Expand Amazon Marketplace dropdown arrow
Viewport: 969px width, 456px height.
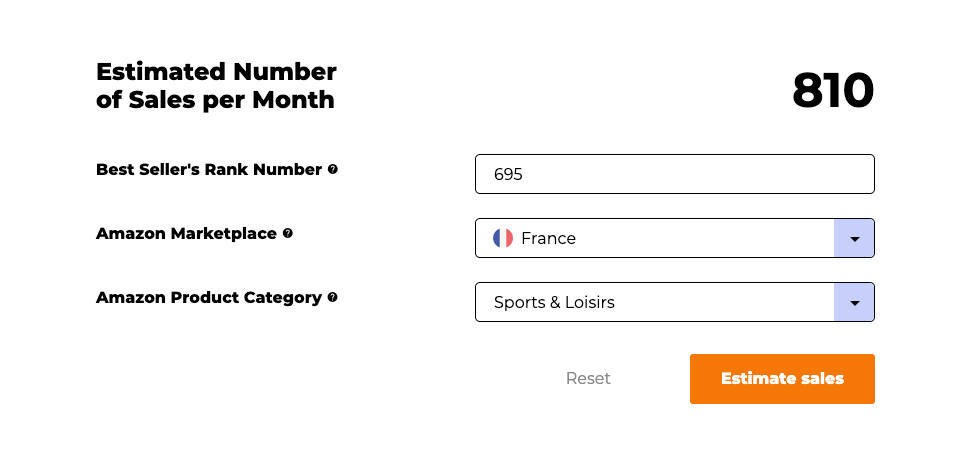[x=854, y=238]
